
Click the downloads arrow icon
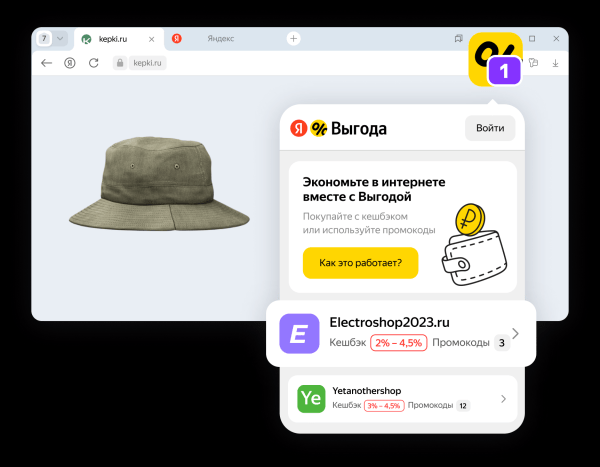click(x=555, y=62)
